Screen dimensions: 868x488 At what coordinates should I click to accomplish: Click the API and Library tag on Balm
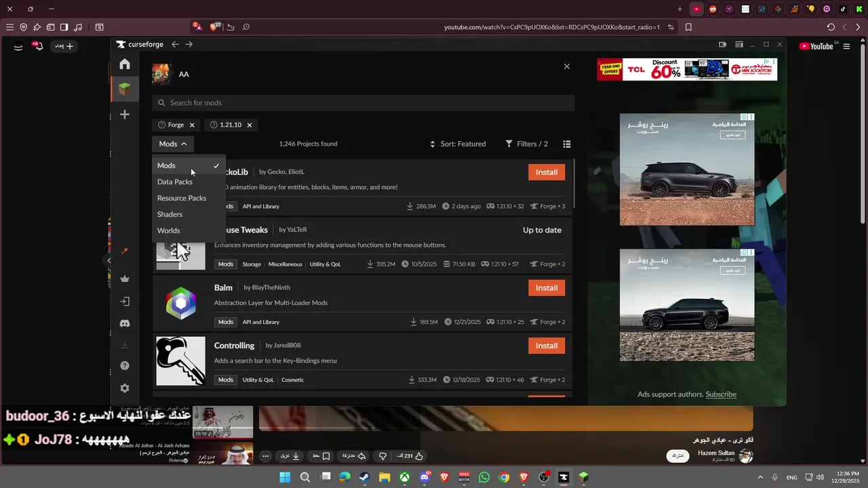[x=261, y=323]
